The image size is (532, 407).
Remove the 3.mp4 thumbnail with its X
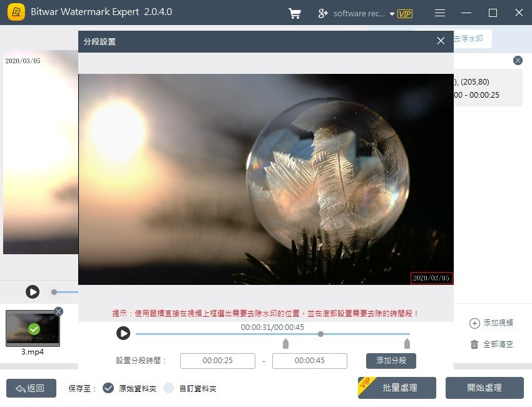coord(58,311)
